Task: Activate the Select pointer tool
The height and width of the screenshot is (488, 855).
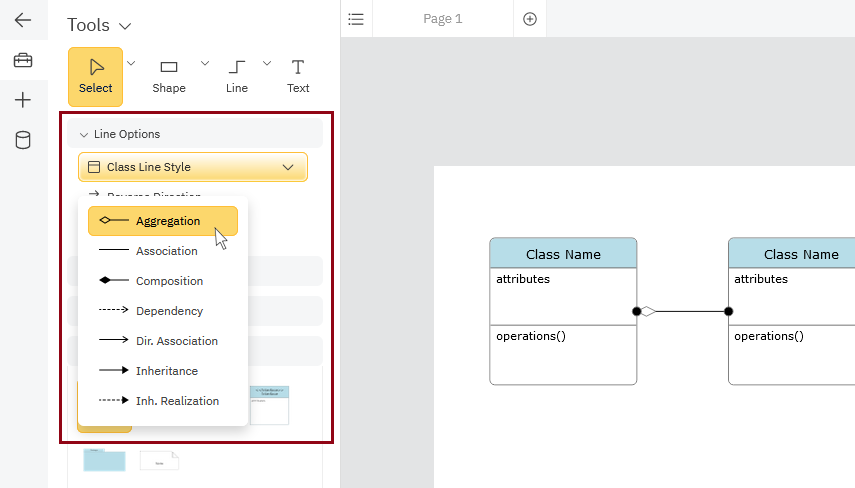Action: (x=96, y=76)
